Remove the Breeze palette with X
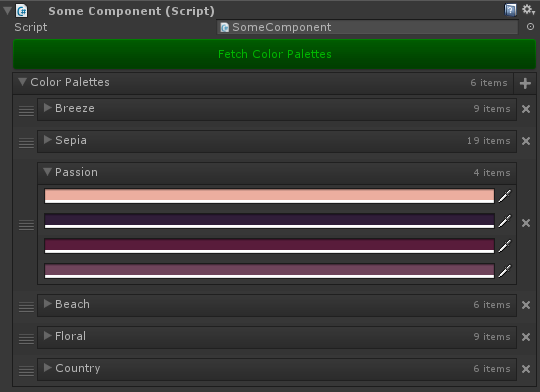The width and height of the screenshot is (540, 392). [526, 109]
